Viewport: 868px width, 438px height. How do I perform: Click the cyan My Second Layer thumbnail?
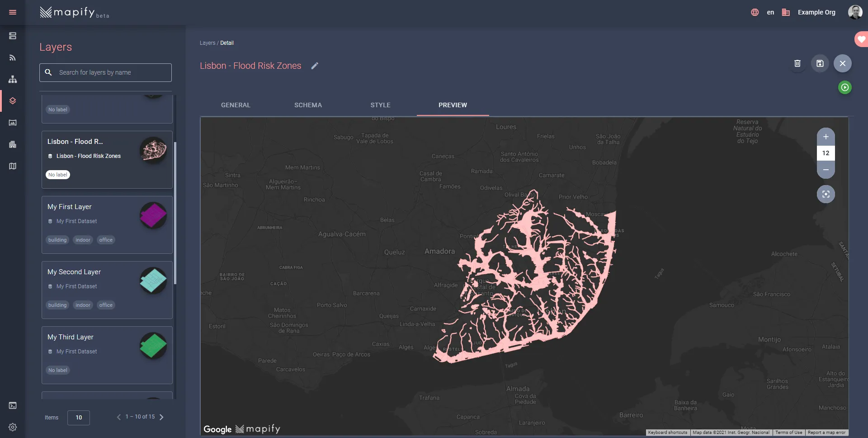(153, 281)
